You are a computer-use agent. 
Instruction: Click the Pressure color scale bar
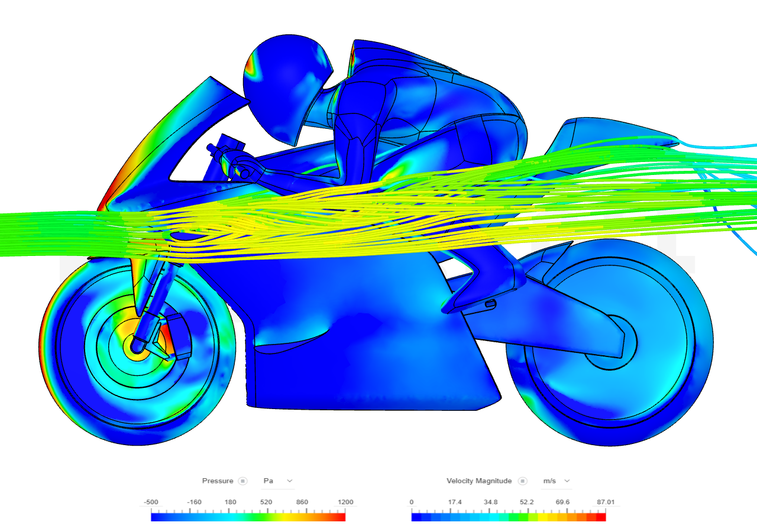click(248, 517)
